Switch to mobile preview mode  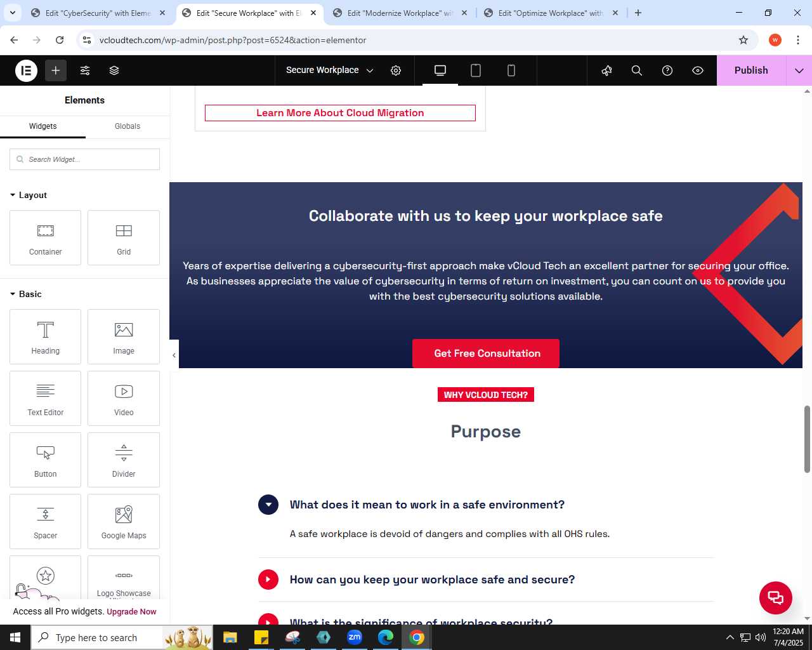click(511, 70)
